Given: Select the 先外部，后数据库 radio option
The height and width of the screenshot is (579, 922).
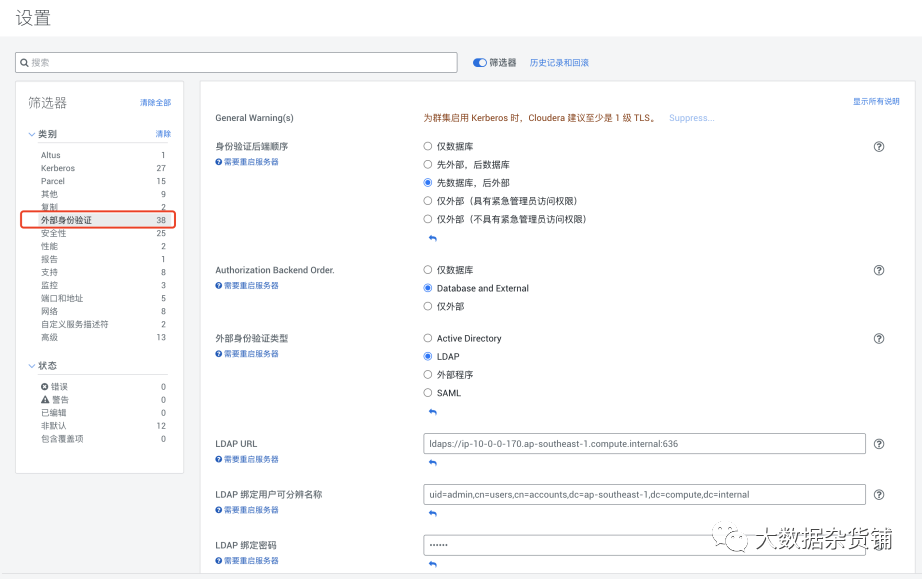Looking at the screenshot, I should pyautogui.click(x=427, y=165).
